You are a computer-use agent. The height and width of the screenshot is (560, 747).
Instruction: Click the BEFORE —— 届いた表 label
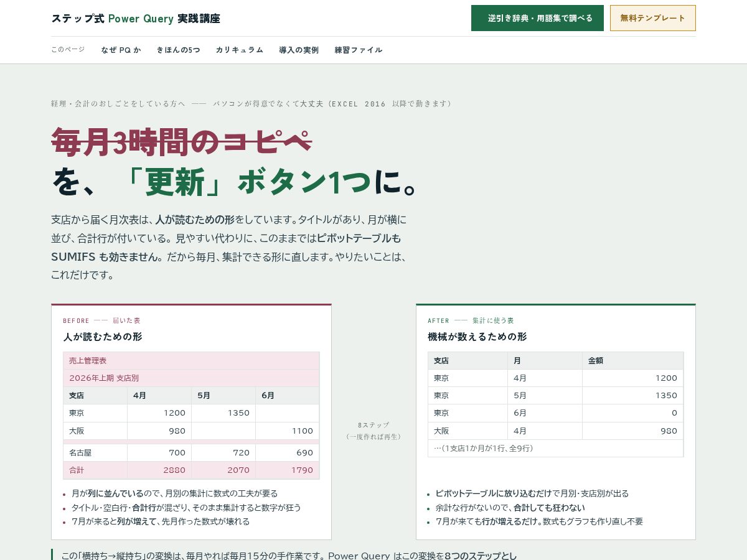click(102, 320)
